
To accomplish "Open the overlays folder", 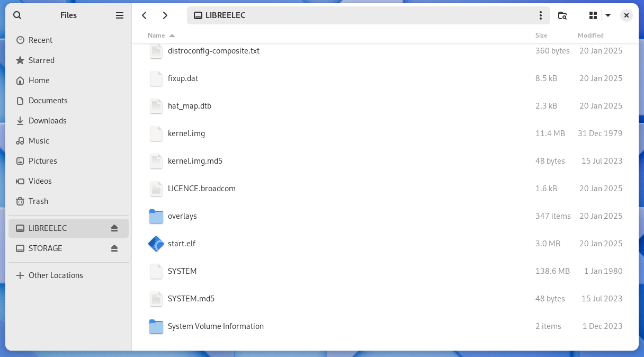I will [x=182, y=216].
